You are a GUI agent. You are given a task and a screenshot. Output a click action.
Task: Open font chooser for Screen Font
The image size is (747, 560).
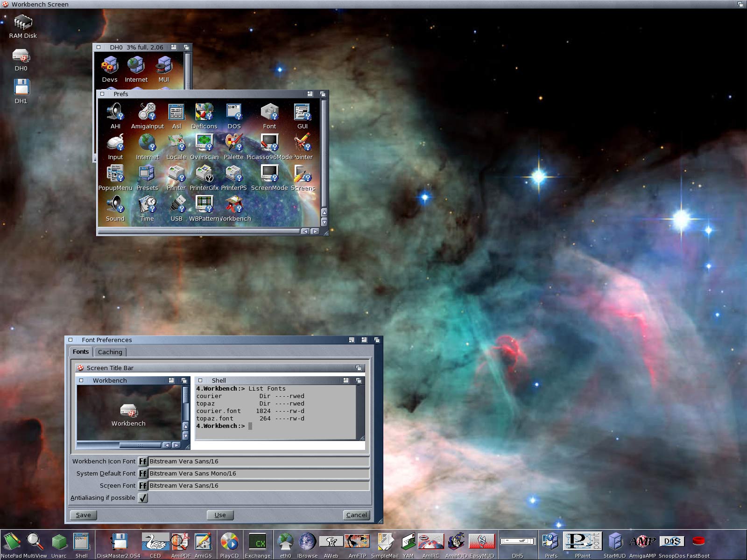click(x=143, y=486)
